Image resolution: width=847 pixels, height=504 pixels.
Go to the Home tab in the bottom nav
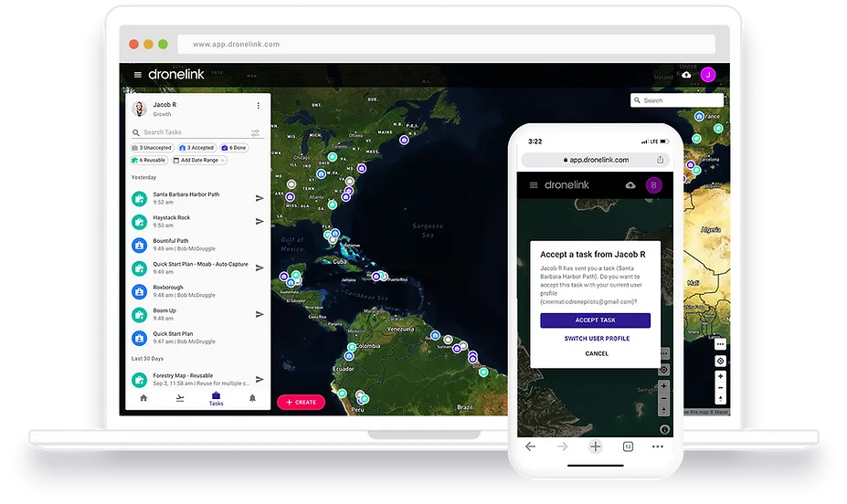143,398
